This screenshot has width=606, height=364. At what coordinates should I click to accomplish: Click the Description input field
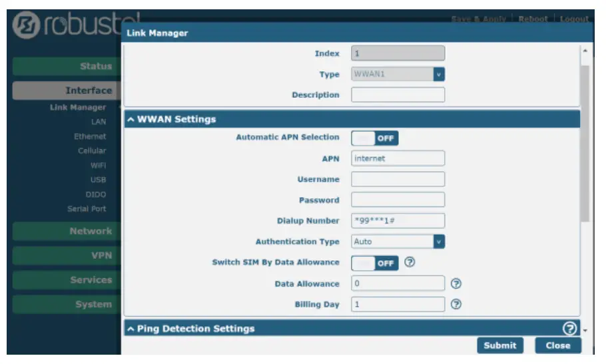point(398,95)
